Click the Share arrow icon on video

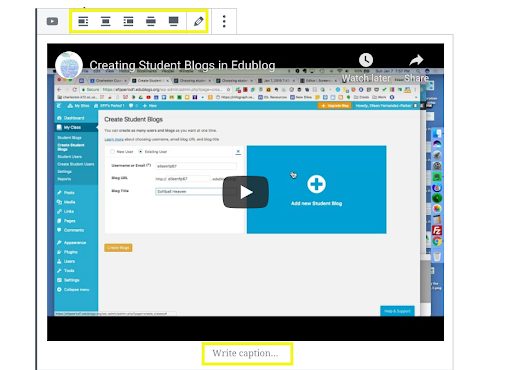coord(416,60)
